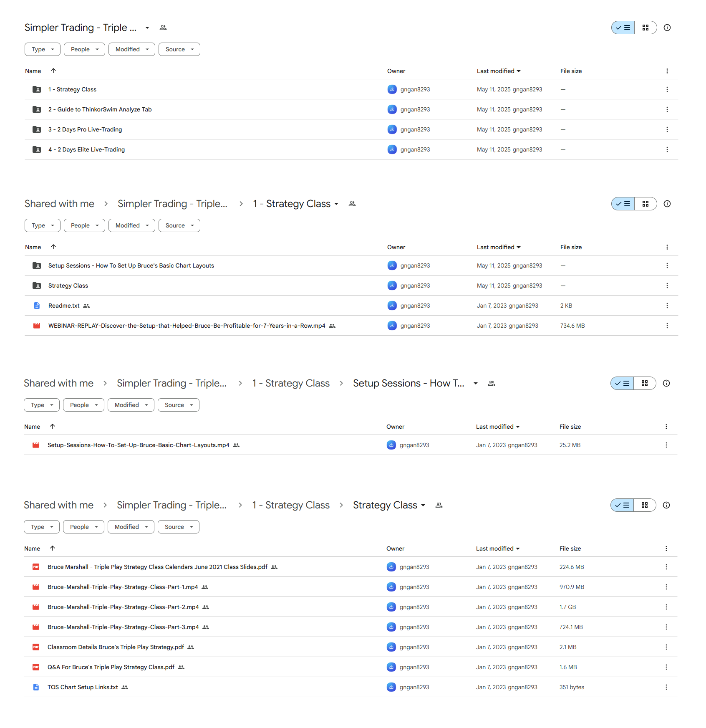Image resolution: width=706 pixels, height=728 pixels.
Task: Click the video icon of Setup-Sessions-How-To-Set-Up-Bruce-Basic-Chart-Layouts.mp4
Action: [36, 445]
